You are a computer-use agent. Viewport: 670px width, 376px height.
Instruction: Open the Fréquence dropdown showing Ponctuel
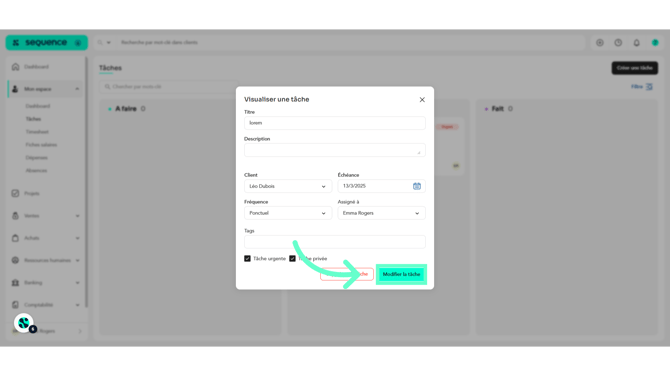coord(288,213)
